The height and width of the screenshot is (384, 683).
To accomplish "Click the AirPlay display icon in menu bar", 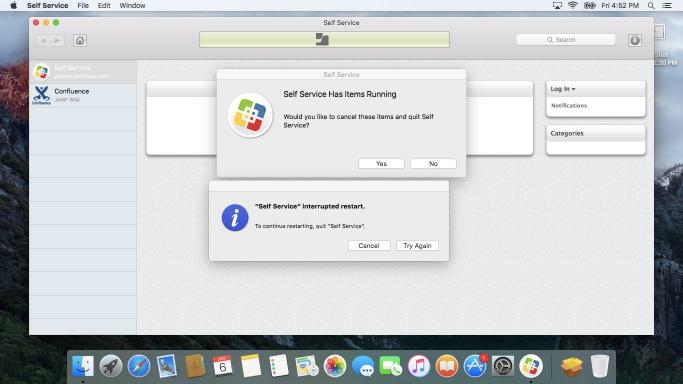I will pyautogui.click(x=557, y=5).
